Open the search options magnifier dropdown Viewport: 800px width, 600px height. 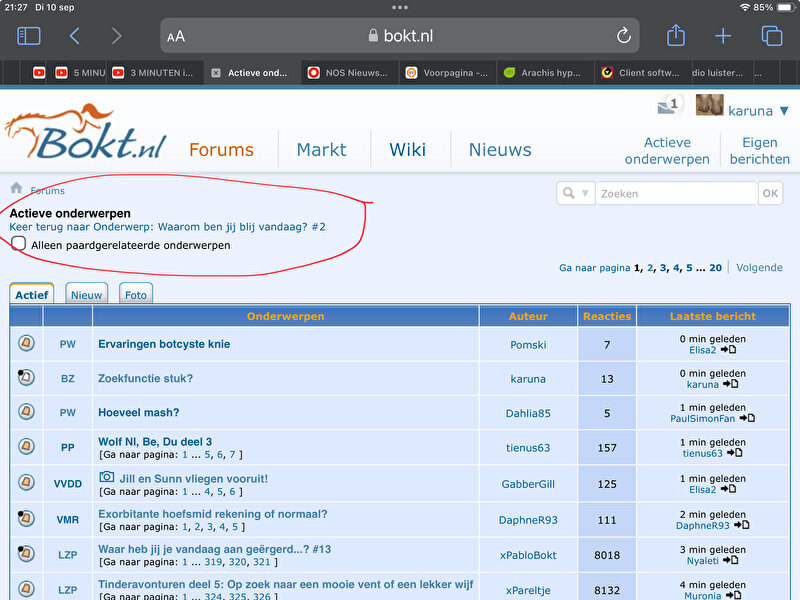pyautogui.click(x=576, y=193)
